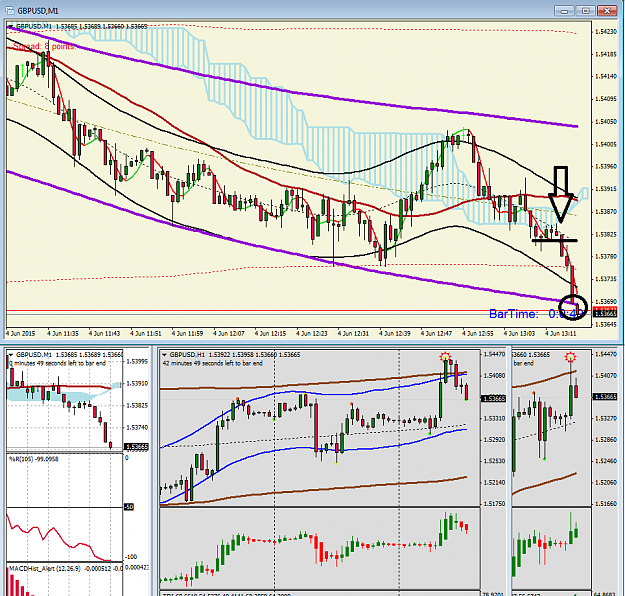Click the 1.53735 price on main axis
The image size is (625, 596).
pyautogui.click(x=605, y=279)
